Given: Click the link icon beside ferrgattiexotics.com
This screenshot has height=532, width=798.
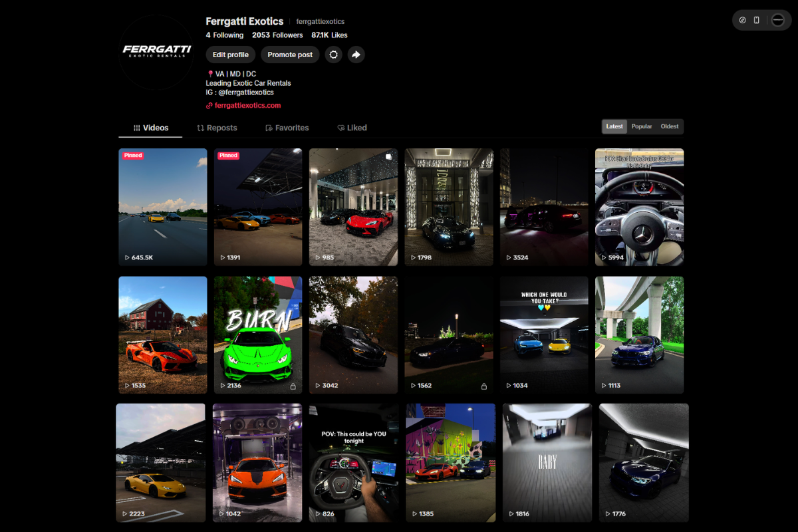Looking at the screenshot, I should (x=209, y=106).
